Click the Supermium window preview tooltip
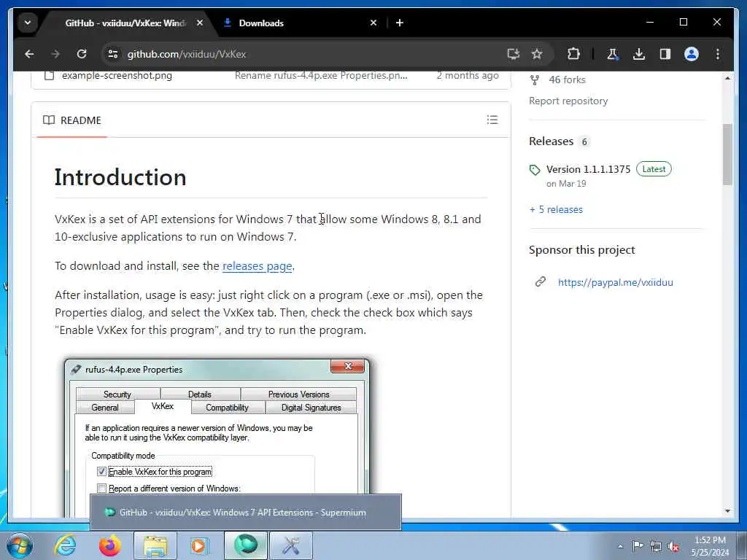The height and width of the screenshot is (560, 747). pyautogui.click(x=246, y=513)
